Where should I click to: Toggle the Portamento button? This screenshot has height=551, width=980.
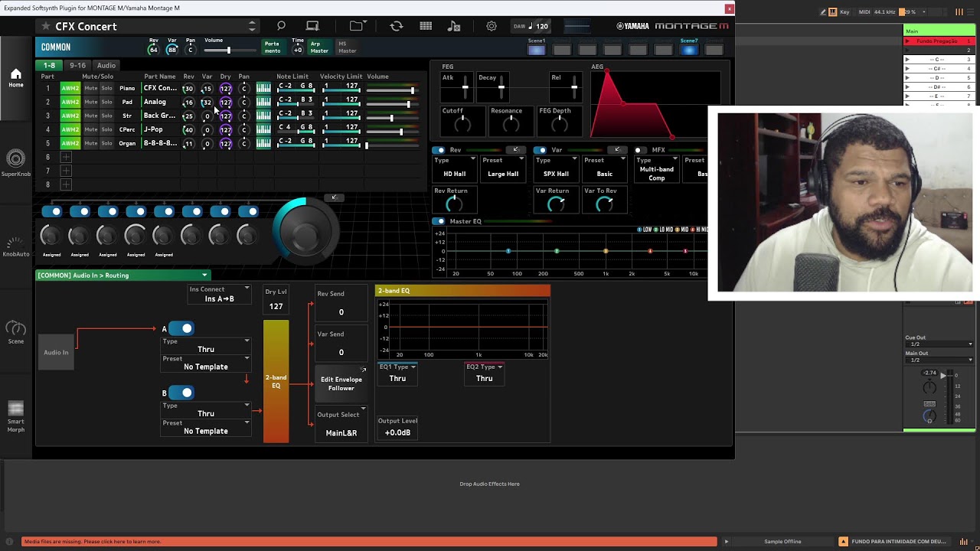tap(272, 47)
